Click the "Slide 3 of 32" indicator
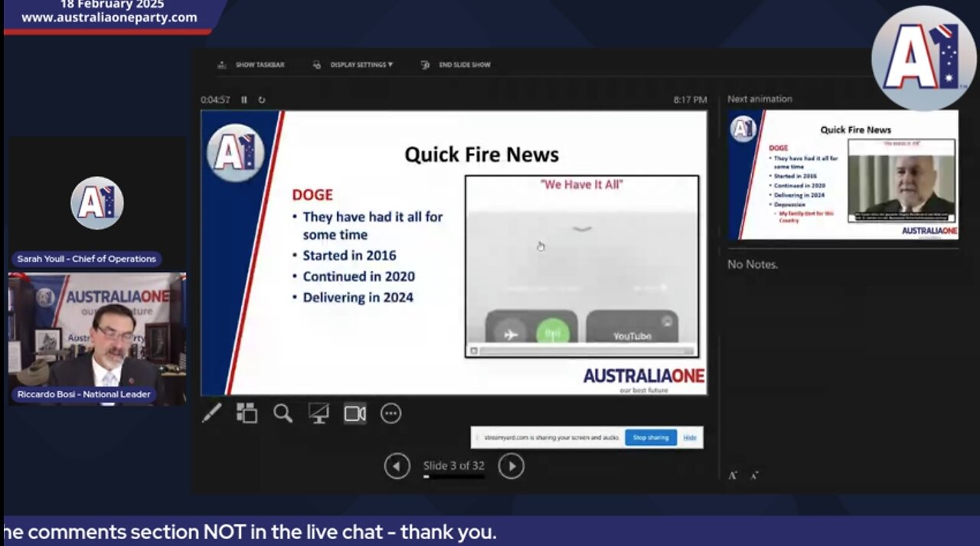 [x=454, y=466]
